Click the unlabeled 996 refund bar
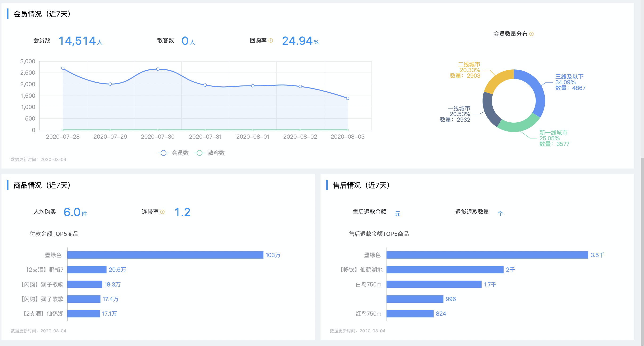Screen dimensions: 644x346 coord(415,299)
